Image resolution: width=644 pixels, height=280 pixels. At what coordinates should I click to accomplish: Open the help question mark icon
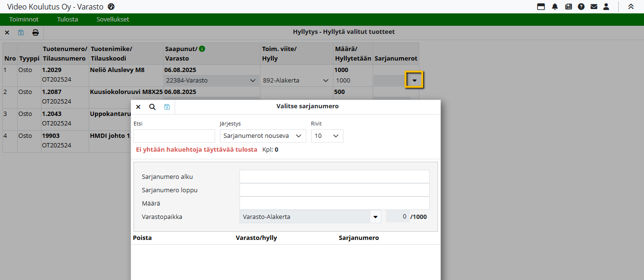581,7
